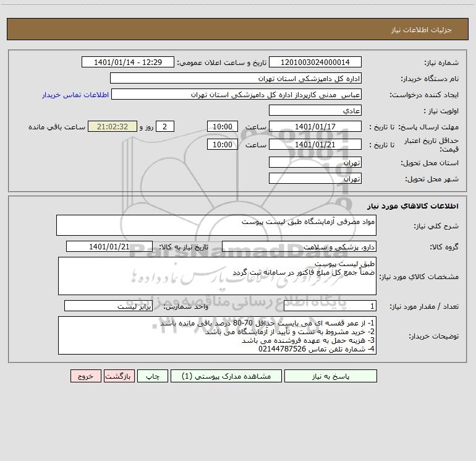
Task: Click the announcement date field 1401/01/14 - 12:29
Action: (x=128, y=62)
